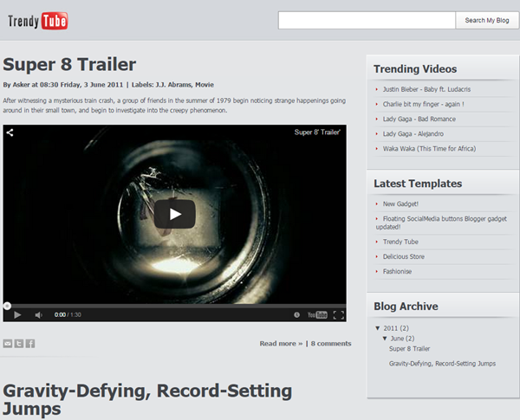The image size is (520, 420).
Task: Open the 8 comments link
Action: coord(331,344)
